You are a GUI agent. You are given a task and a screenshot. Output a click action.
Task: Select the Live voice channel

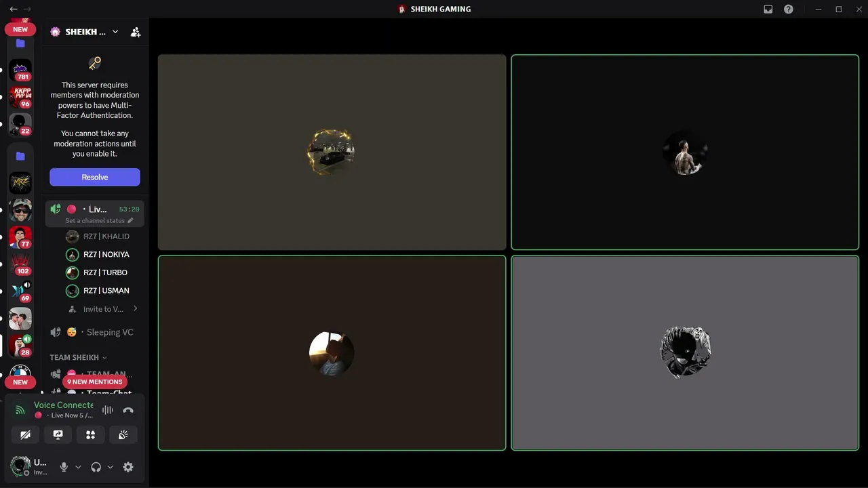click(x=95, y=213)
